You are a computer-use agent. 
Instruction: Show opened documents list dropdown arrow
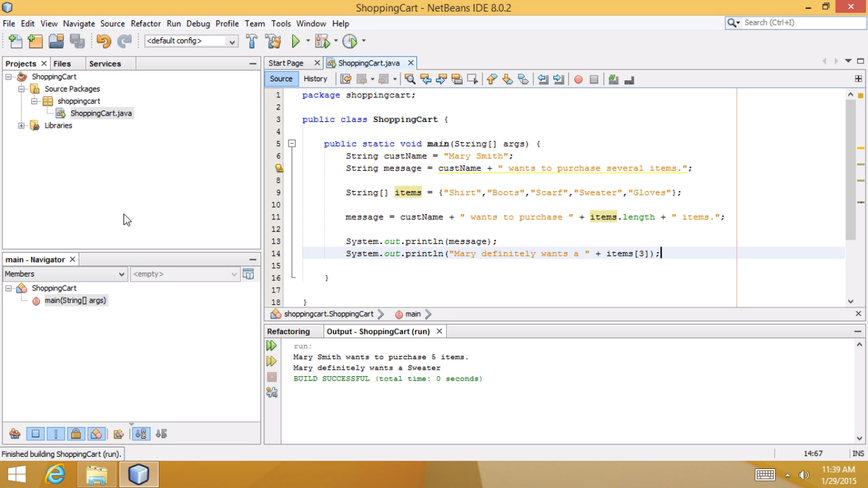pyautogui.click(x=848, y=62)
